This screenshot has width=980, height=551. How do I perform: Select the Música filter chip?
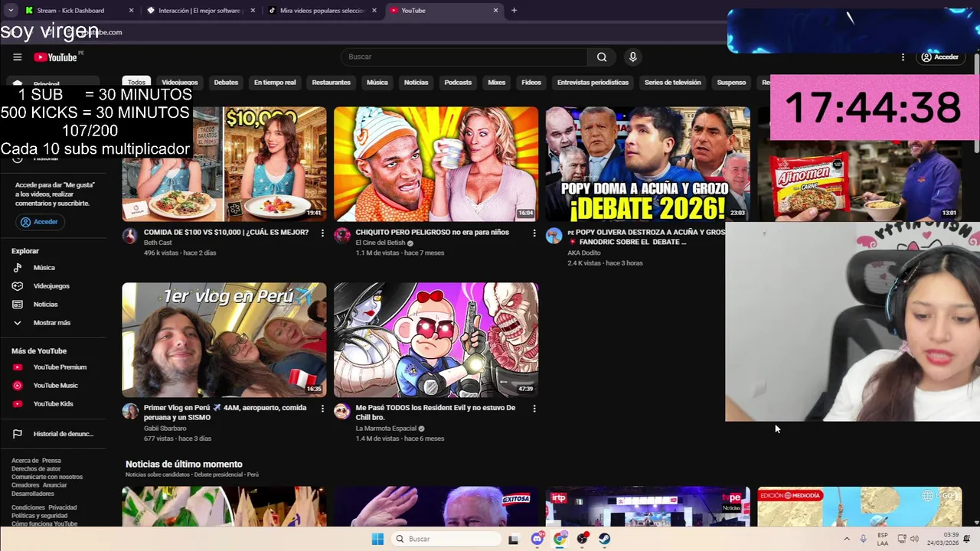[377, 83]
